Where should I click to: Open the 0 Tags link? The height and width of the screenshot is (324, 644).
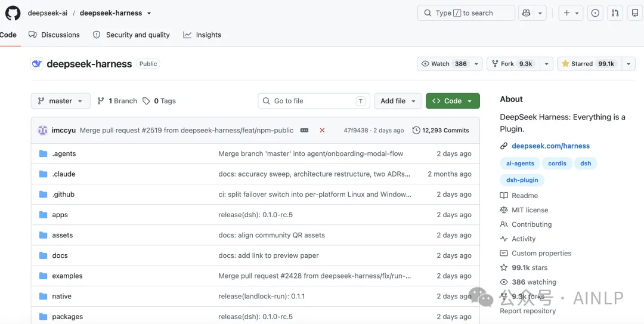click(159, 101)
